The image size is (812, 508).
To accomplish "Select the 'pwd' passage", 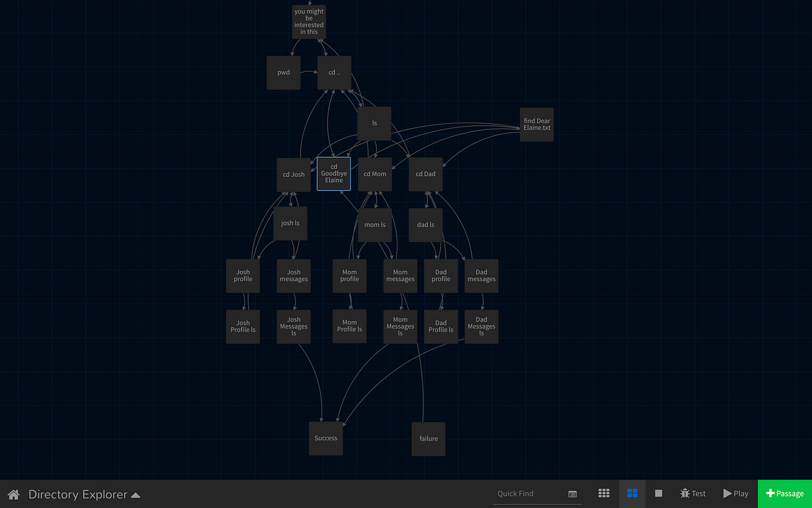I will coord(284,72).
